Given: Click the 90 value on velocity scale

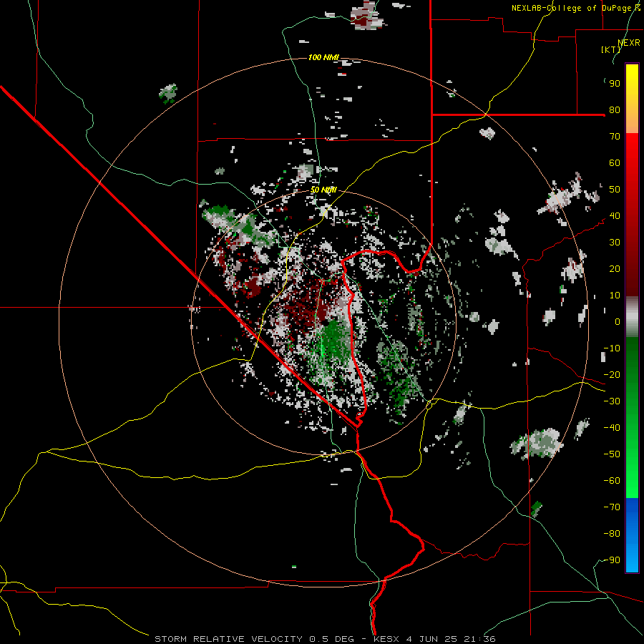Looking at the screenshot, I should pyautogui.click(x=615, y=84).
